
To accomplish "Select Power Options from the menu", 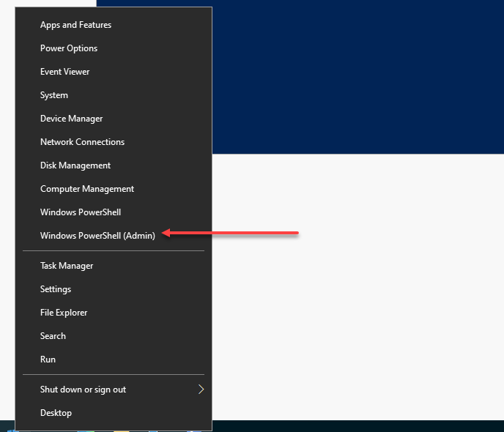I will pyautogui.click(x=114, y=48).
